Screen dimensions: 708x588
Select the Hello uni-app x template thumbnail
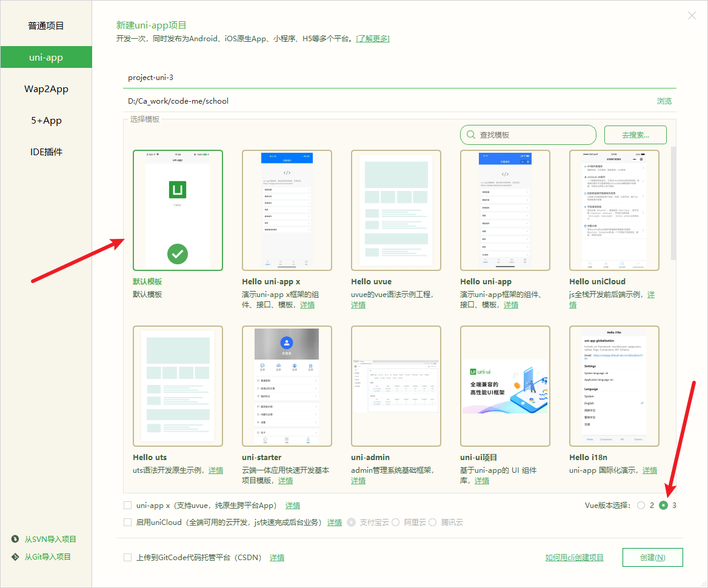(x=287, y=210)
